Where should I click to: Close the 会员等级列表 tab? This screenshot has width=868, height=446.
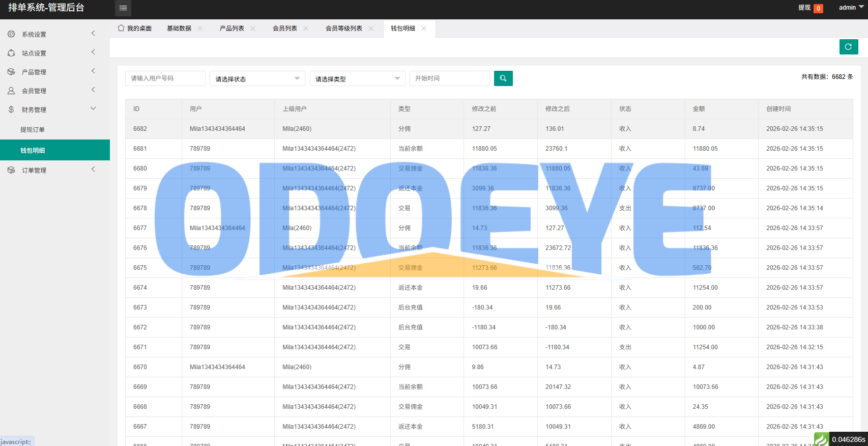[x=371, y=29]
